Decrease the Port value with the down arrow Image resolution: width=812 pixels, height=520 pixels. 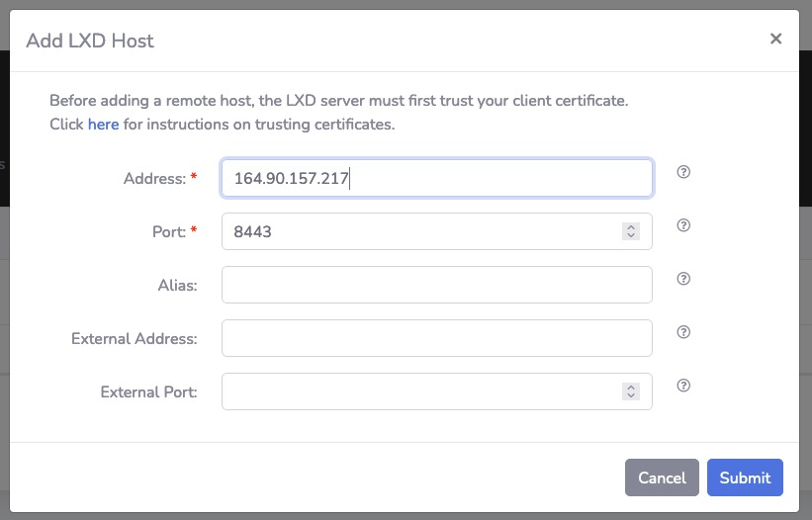coord(631,236)
